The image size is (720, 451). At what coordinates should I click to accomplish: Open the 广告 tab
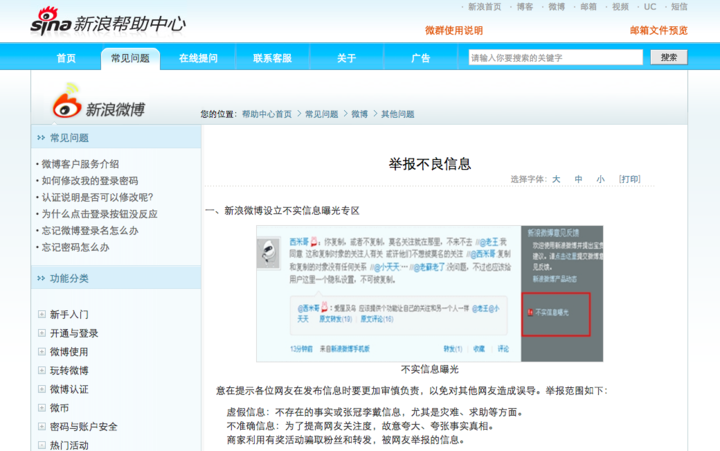(x=421, y=58)
